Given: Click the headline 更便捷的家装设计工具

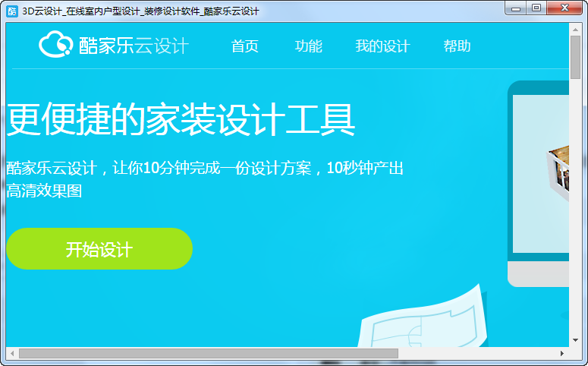Looking at the screenshot, I should [181, 119].
